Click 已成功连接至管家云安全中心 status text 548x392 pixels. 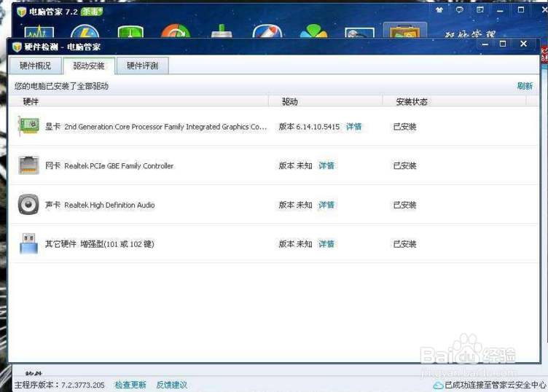coord(496,385)
